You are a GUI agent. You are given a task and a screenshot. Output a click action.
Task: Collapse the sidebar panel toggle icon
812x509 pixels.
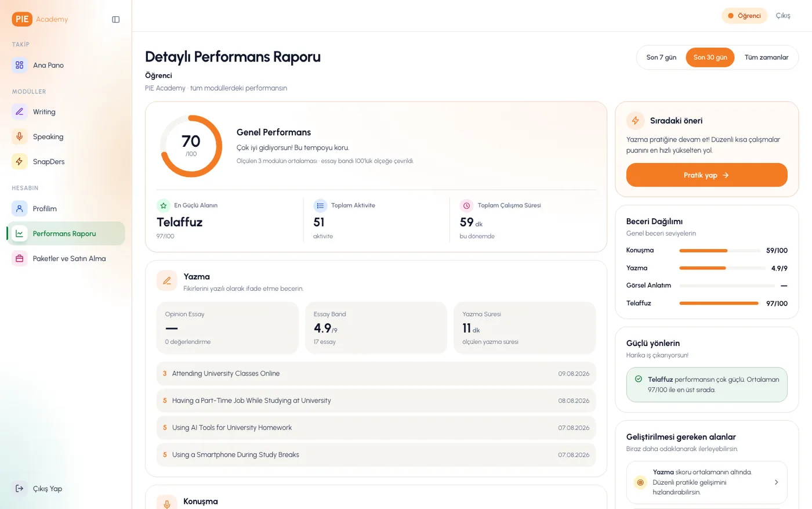[116, 20]
